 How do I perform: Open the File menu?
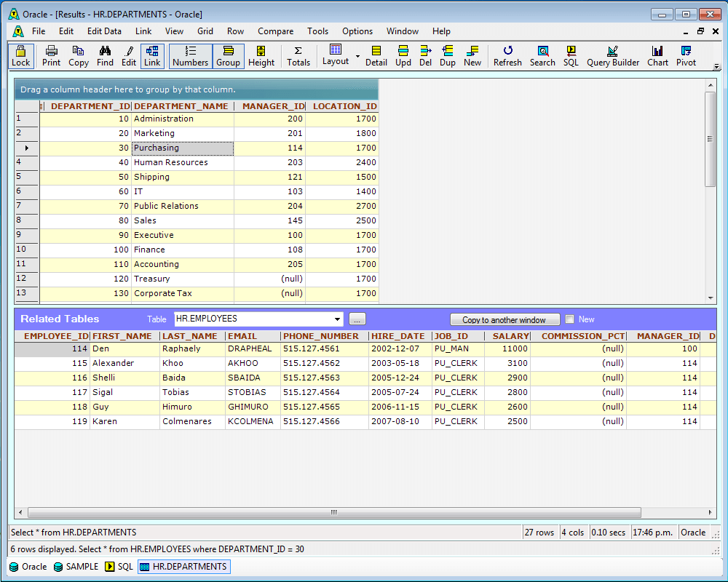coord(39,31)
